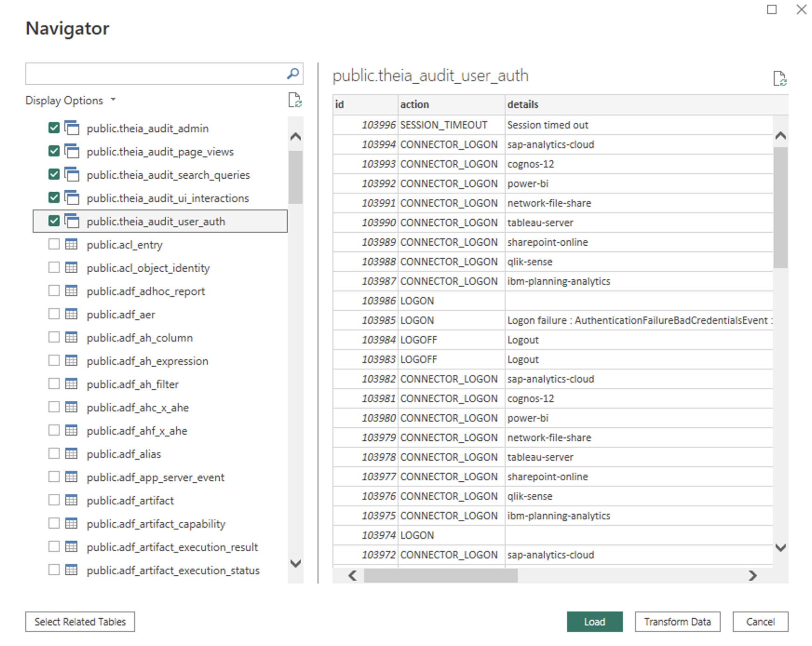Screen dimensions: 812x646
Task: Click the table icon for public.adf_ahf_x_ahe
Action: tap(71, 431)
